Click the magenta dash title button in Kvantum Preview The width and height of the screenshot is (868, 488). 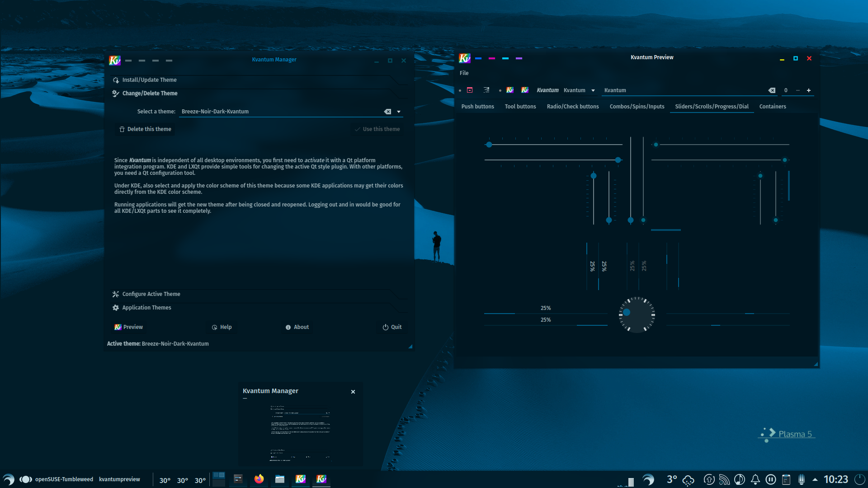(x=492, y=58)
